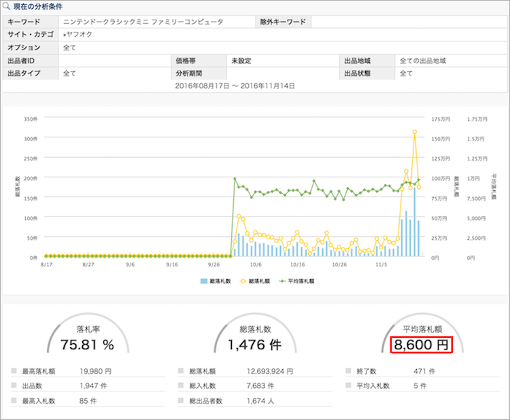Select the 出品地域 value 全ての出品地域
The image size is (510, 420).
coord(422,60)
